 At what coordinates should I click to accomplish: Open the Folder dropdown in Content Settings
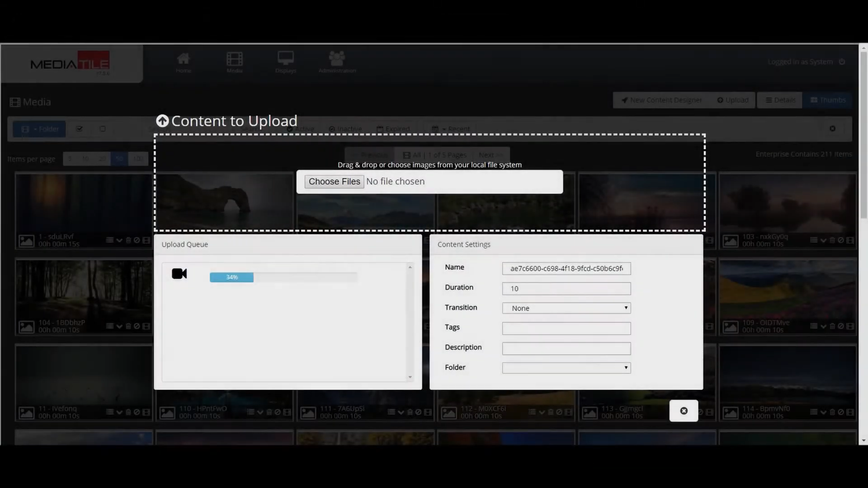[566, 368]
